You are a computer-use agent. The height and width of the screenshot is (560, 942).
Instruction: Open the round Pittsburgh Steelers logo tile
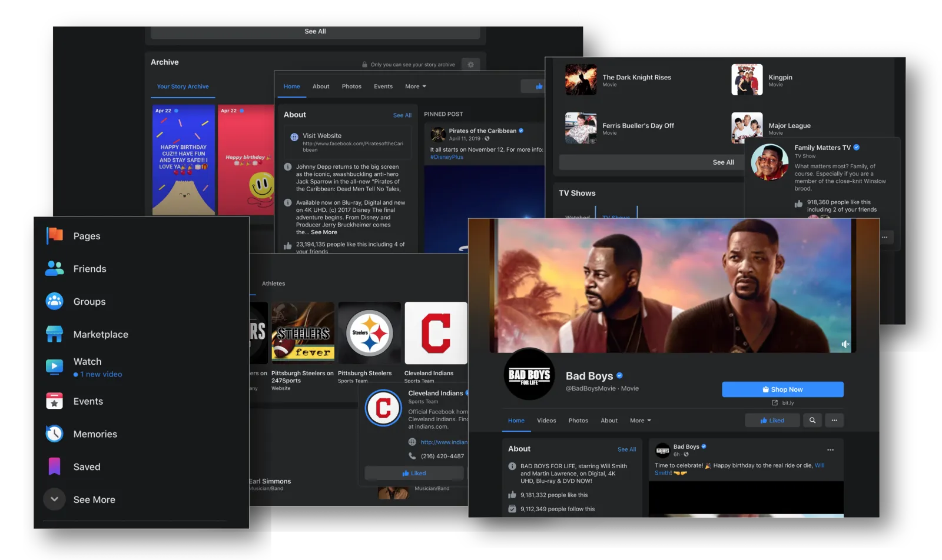pos(369,333)
